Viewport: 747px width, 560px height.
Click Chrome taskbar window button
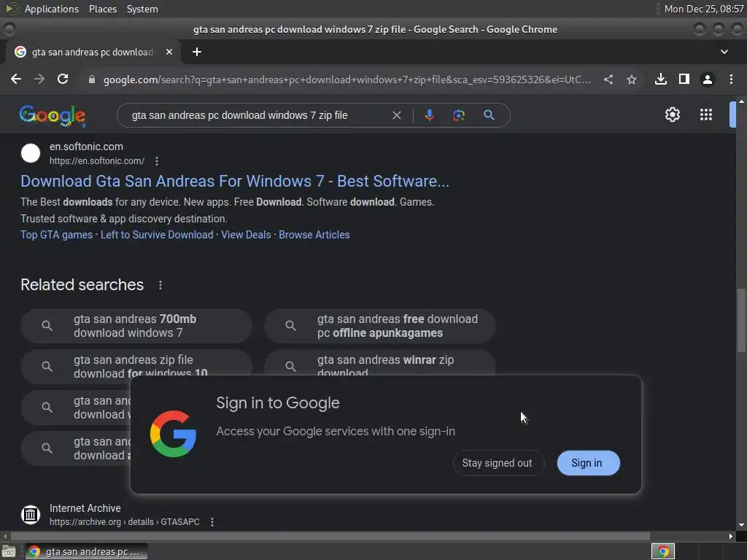pos(86,551)
